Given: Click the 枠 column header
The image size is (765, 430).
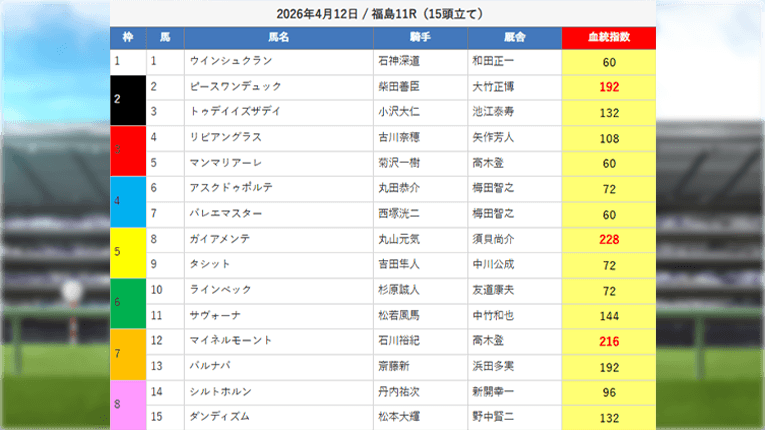Looking at the screenshot, I should coord(128,38).
